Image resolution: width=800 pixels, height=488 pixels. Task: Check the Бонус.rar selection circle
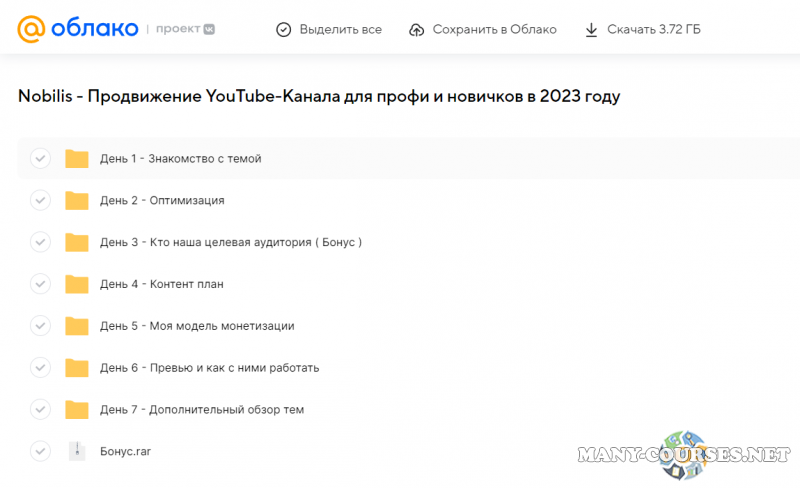click(40, 451)
